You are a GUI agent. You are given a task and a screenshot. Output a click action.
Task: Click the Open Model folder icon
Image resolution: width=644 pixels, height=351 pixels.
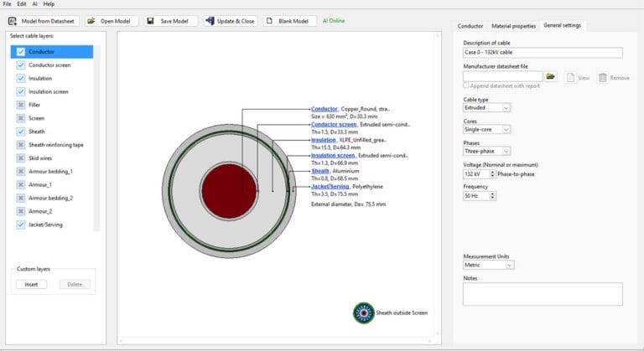[x=91, y=21]
